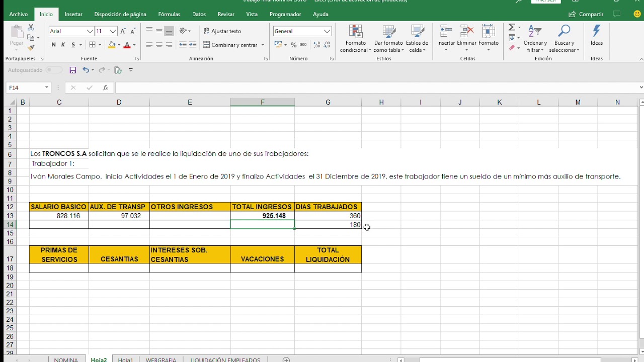Switch to the Insertar tab

[73, 14]
